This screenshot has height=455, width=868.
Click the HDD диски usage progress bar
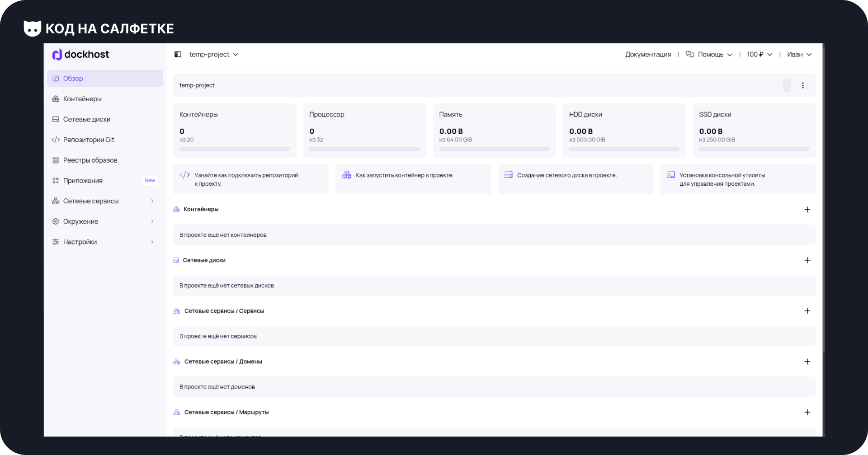coord(624,149)
